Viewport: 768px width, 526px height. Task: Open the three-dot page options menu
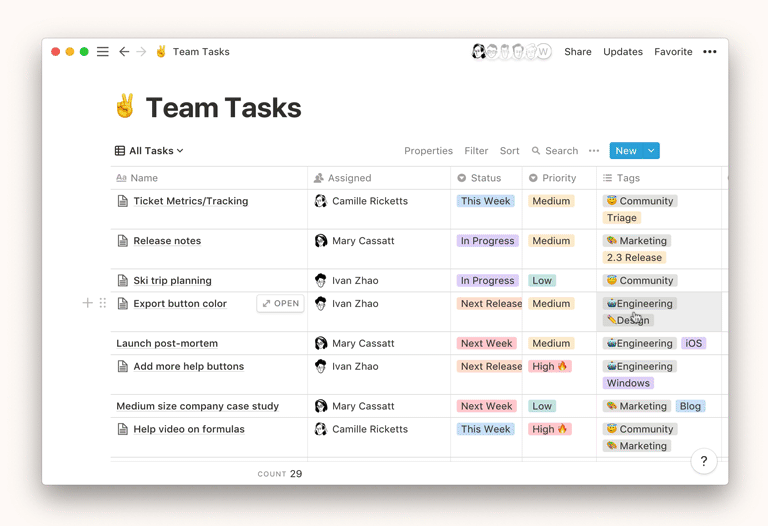pos(710,52)
